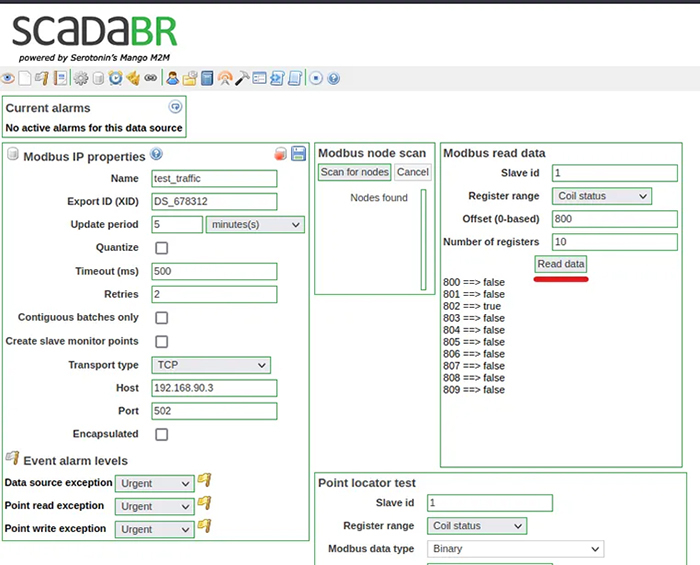
Task: Click the Host input field
Action: tap(214, 388)
